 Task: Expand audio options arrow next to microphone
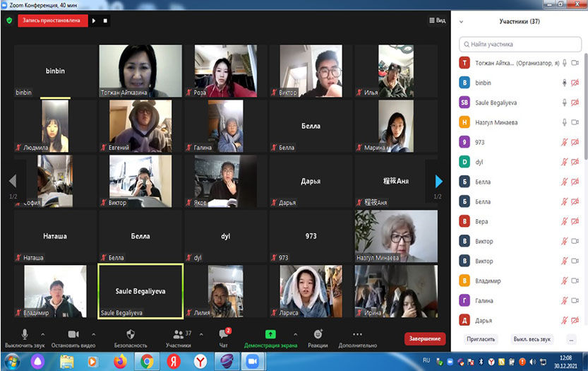42,334
